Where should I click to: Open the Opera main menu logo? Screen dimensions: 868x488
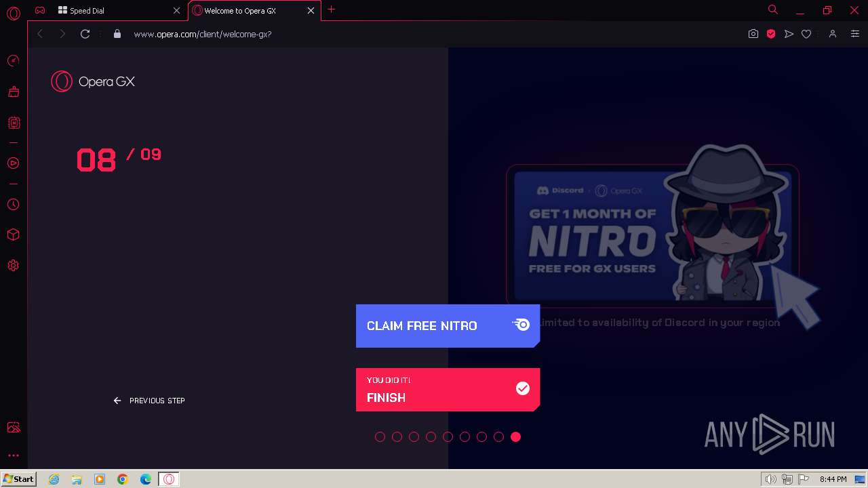click(x=14, y=14)
